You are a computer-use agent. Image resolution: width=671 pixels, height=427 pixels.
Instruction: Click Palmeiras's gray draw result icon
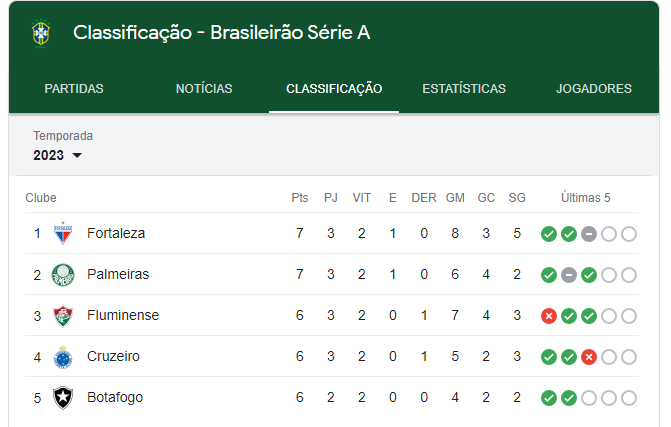point(569,275)
